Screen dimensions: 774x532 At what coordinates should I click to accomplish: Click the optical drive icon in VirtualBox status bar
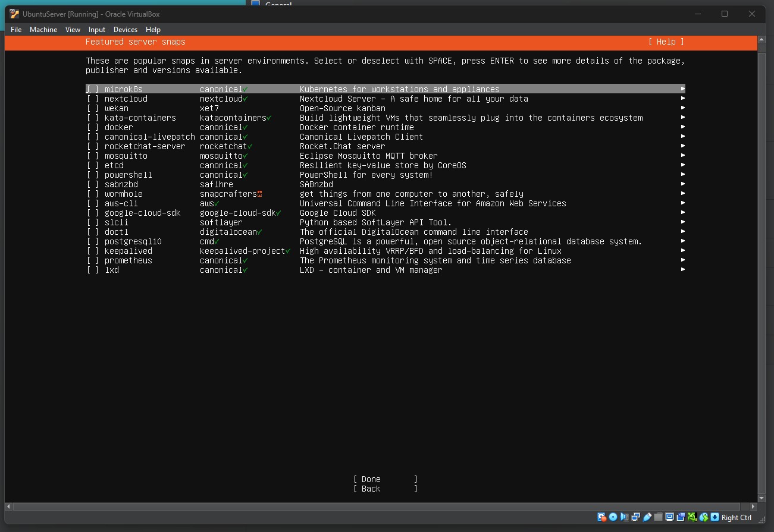(x=613, y=517)
